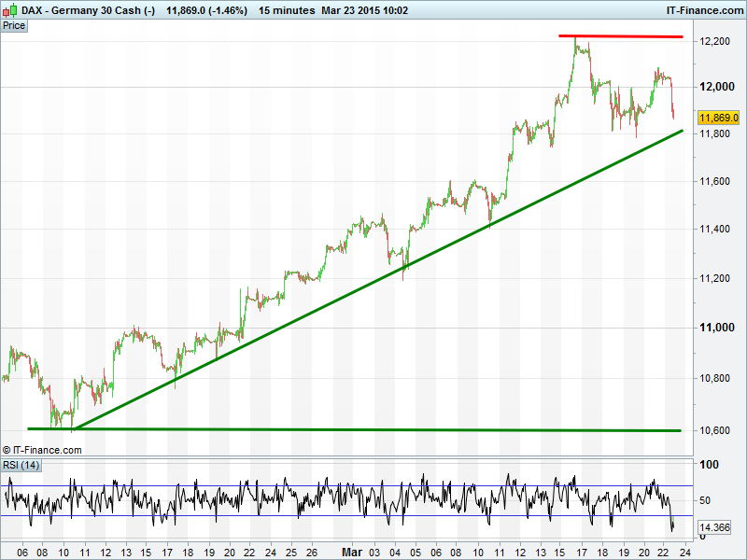Click the RSI (14) indicator label

click(21, 465)
